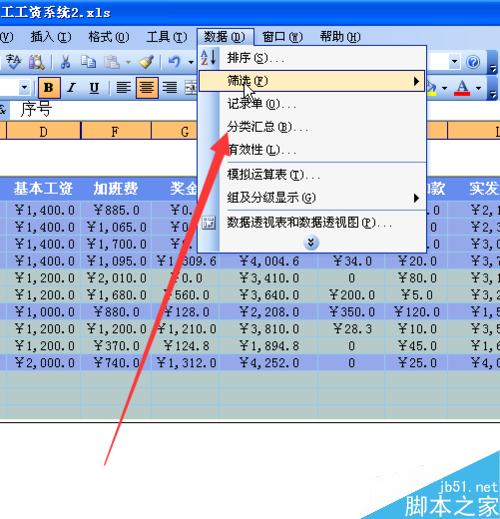
Task: Expand the standard toolbar options
Action: coord(493,62)
